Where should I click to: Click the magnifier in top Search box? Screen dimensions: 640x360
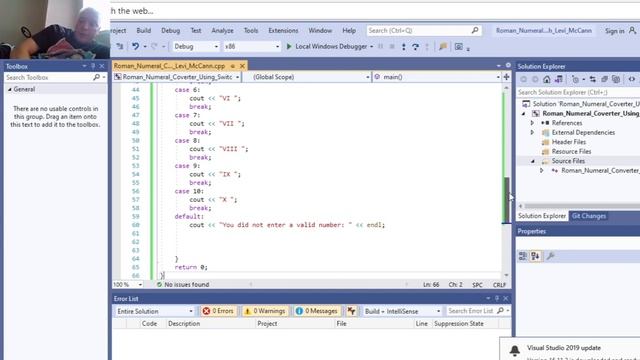tap(475, 30)
